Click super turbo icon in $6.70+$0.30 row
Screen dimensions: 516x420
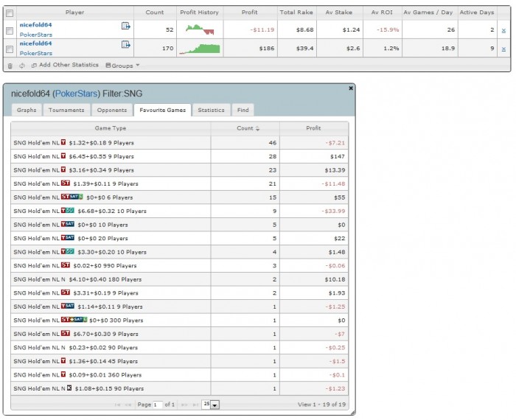66,333
